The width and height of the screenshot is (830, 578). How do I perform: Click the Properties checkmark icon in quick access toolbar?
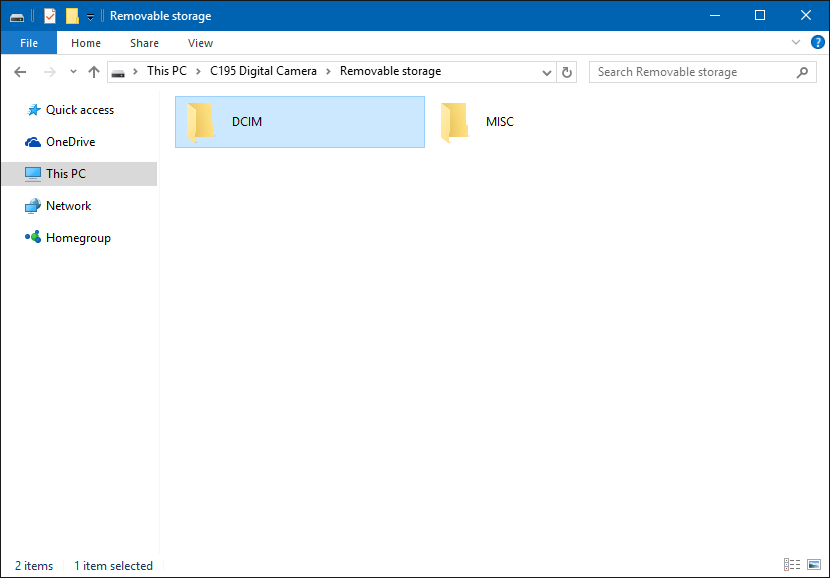coord(50,16)
